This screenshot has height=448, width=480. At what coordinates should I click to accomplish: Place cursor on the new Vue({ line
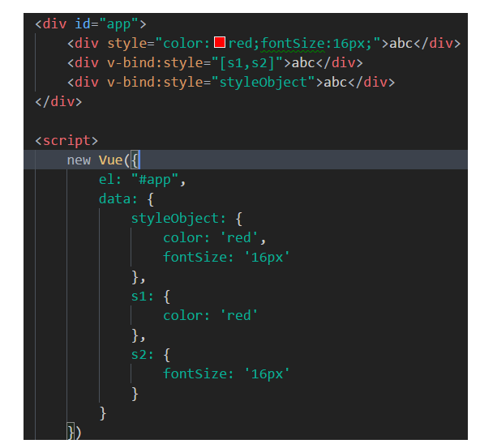[x=246, y=160]
